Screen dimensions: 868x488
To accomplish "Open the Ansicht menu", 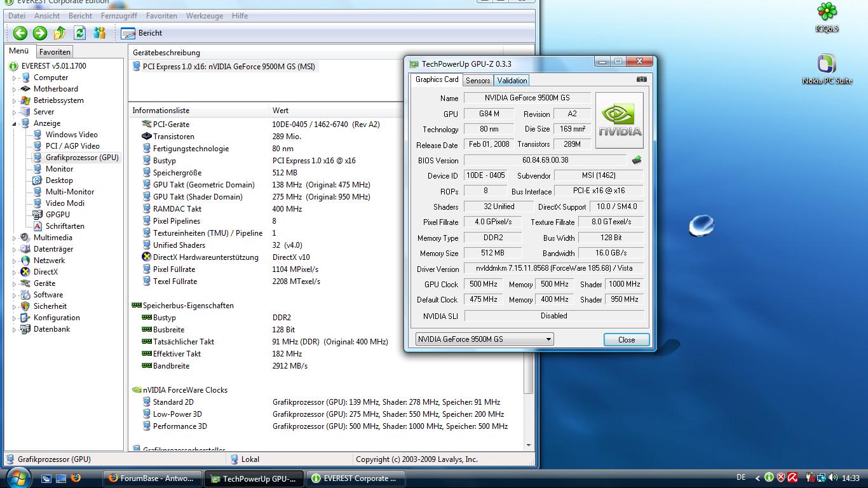I will tap(47, 16).
